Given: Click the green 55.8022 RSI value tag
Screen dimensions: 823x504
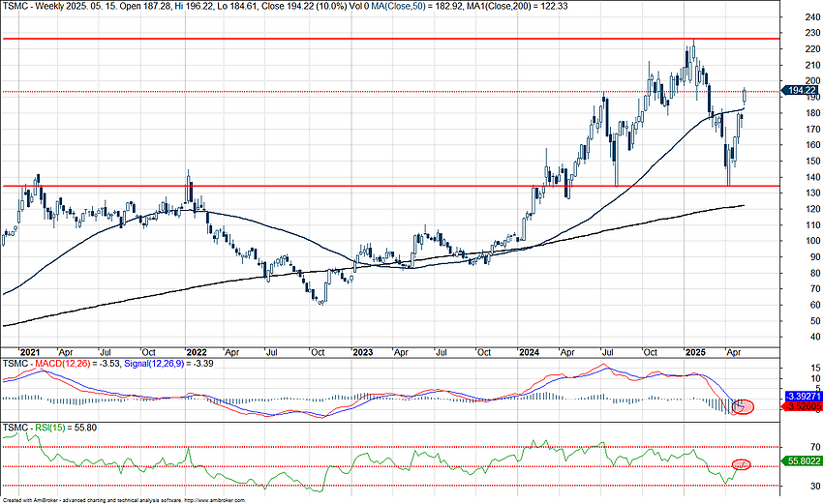Looking at the screenshot, I should (802, 461).
